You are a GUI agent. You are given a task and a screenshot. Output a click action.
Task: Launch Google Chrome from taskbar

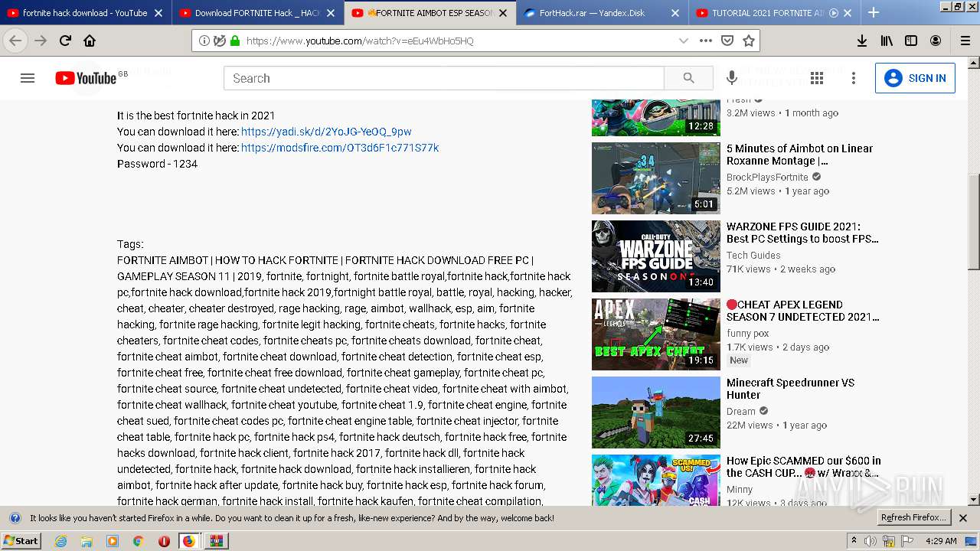(138, 541)
